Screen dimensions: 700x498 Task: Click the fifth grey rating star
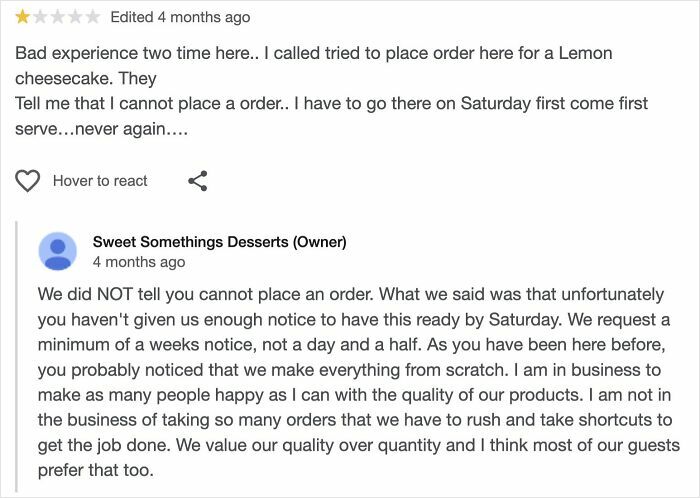(x=93, y=17)
